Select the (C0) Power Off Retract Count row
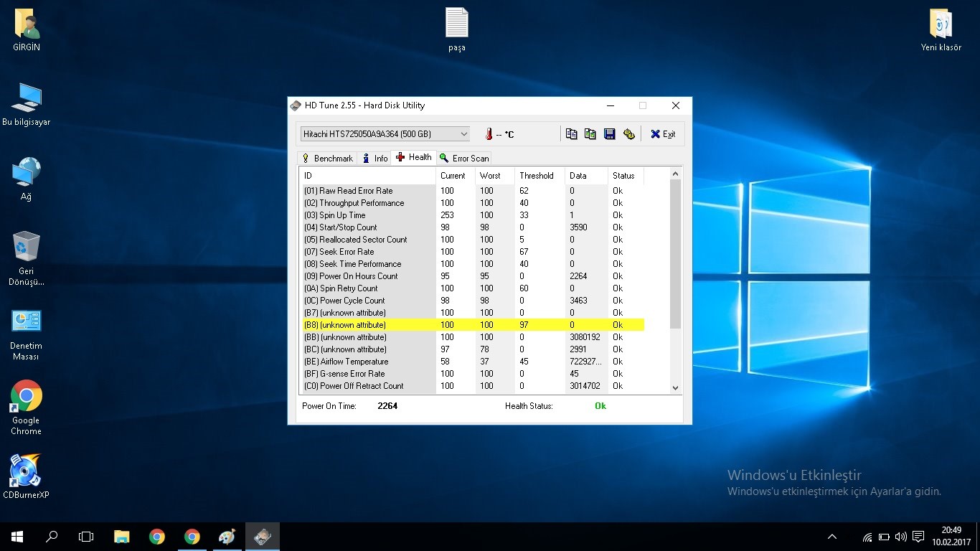Viewport: 980px width, 551px height. coord(472,386)
